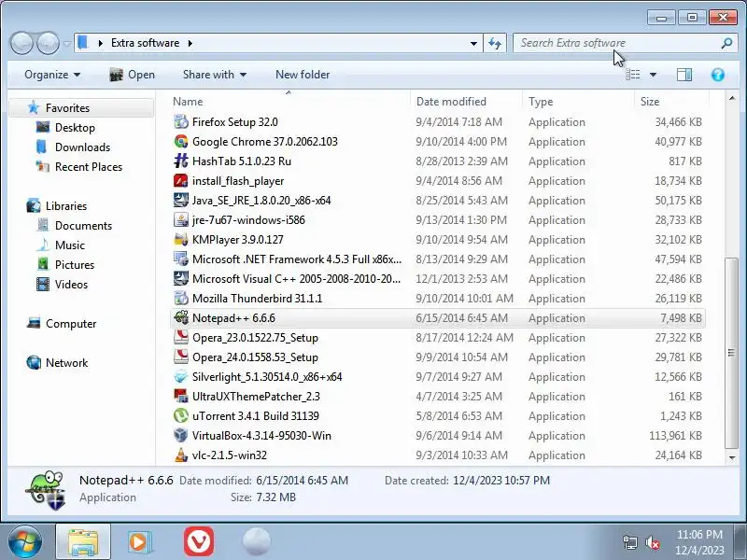Create a New folder
This screenshot has height=560, width=747.
(303, 75)
